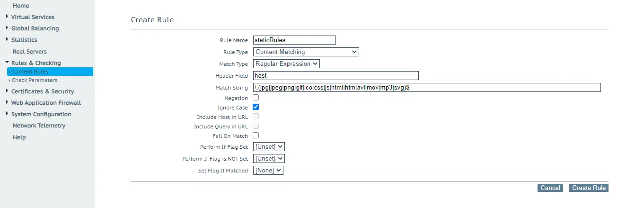
Task: Go to Real Servers
Action: click(x=29, y=51)
